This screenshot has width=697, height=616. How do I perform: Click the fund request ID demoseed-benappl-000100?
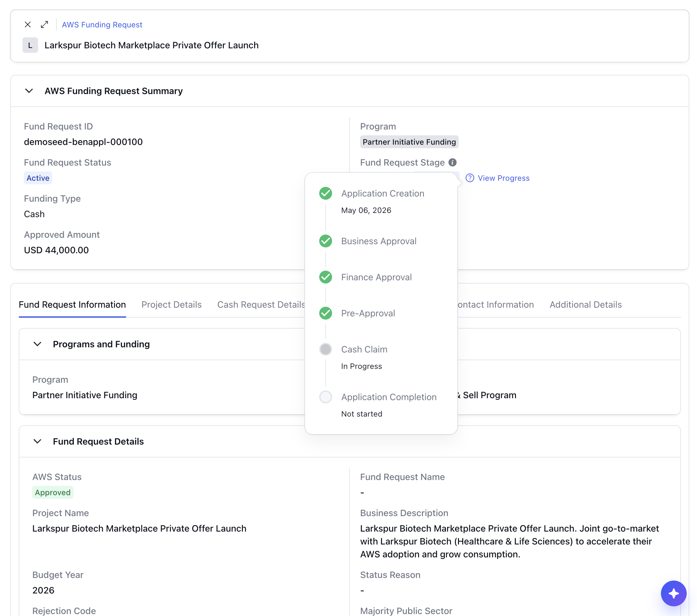(x=83, y=142)
